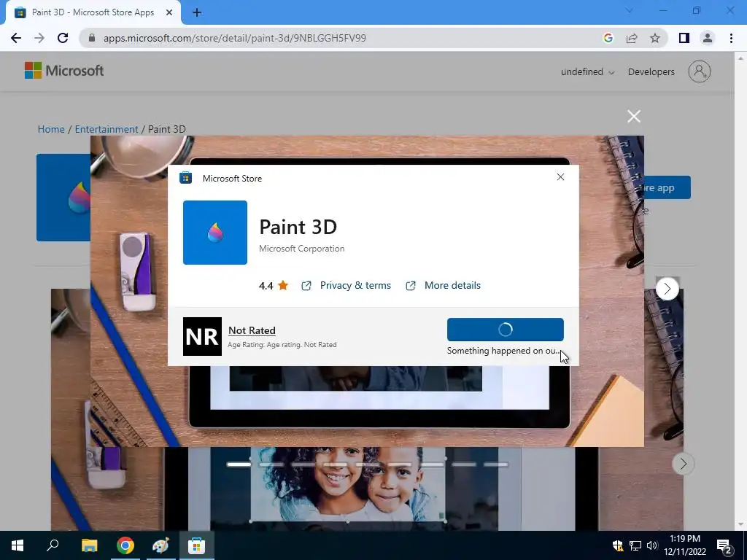Open the notification center
Viewport: 747px width, 560px height.
pyautogui.click(x=724, y=545)
